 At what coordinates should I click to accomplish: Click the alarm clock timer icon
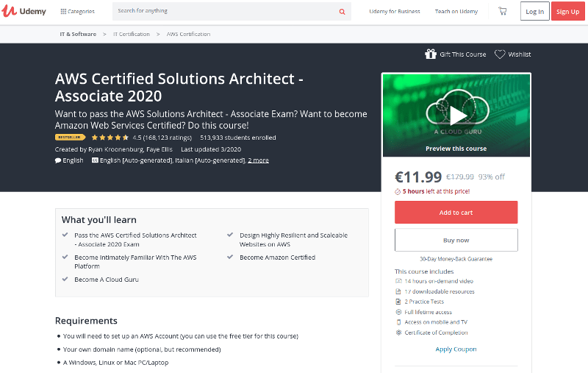398,192
